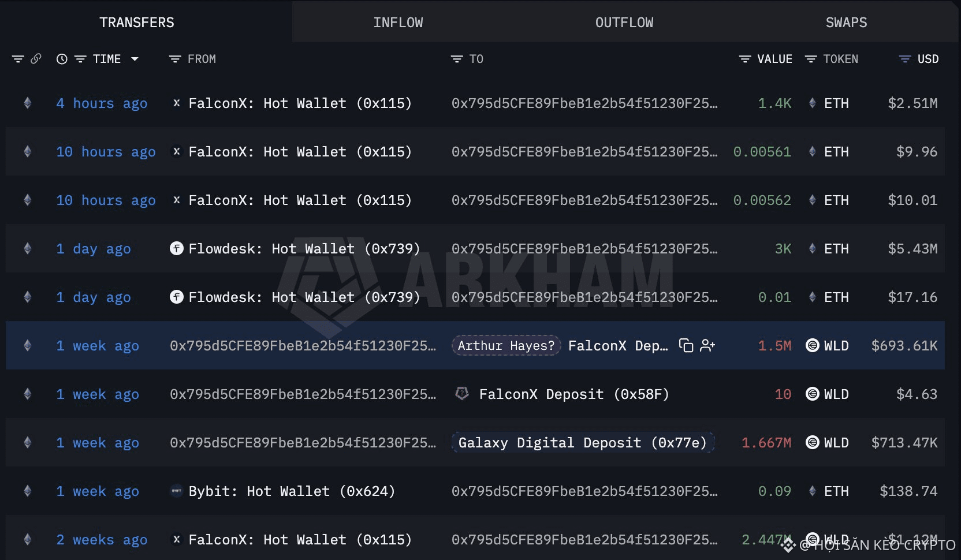Open the 10 hours ago transaction worth $9.96
961x560 pixels.
tap(106, 152)
